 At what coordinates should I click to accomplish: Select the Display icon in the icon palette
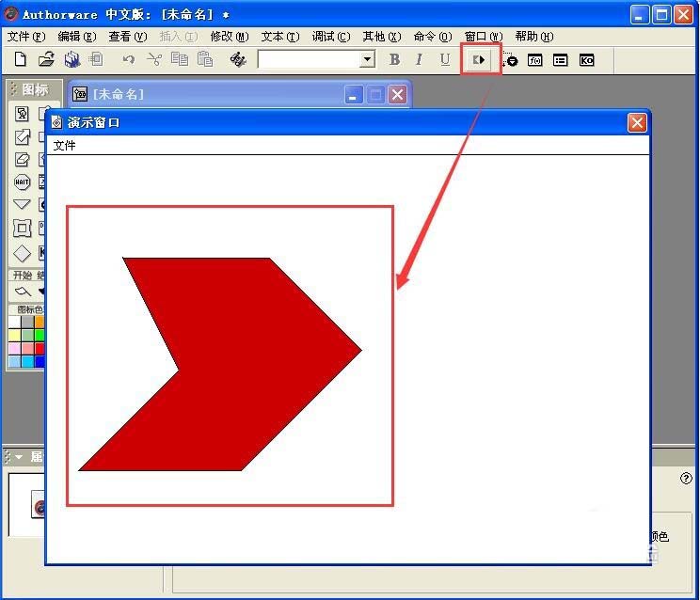tap(22, 114)
